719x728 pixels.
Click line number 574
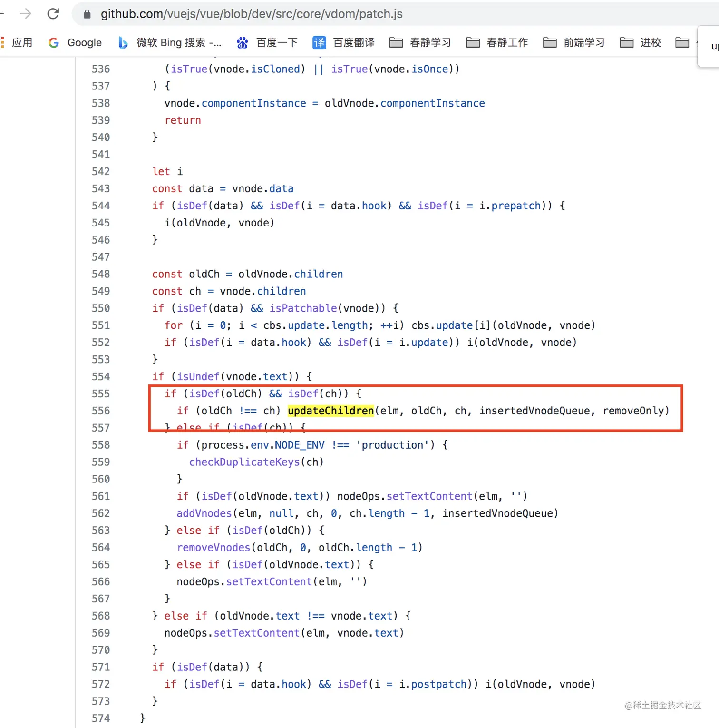click(x=101, y=718)
